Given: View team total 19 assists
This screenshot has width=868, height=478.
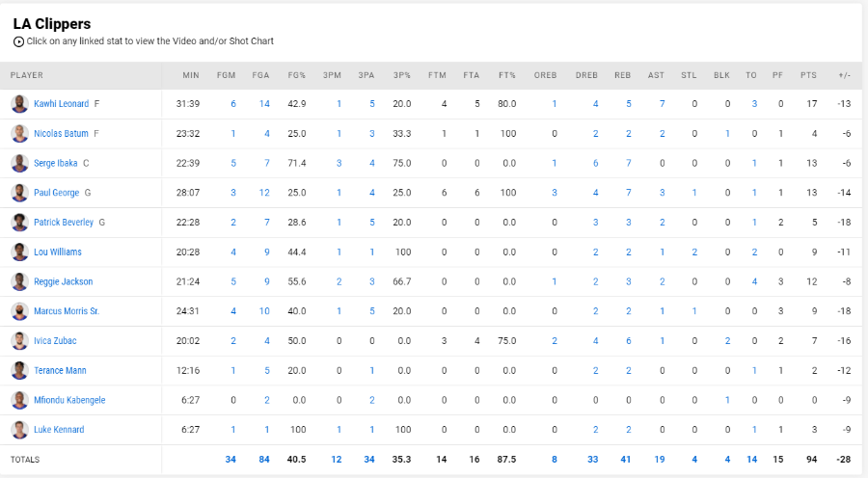Looking at the screenshot, I should pos(660,459).
